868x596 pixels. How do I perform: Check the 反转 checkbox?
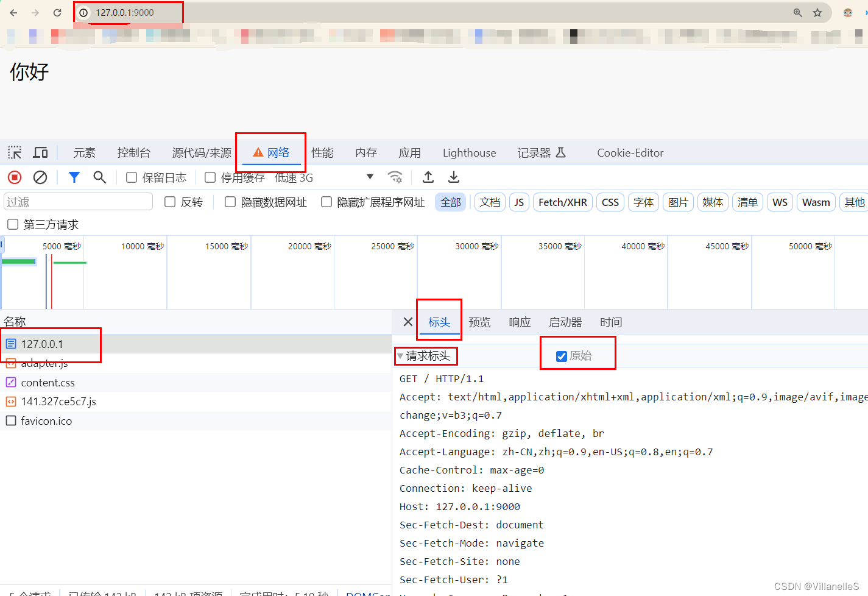point(170,202)
